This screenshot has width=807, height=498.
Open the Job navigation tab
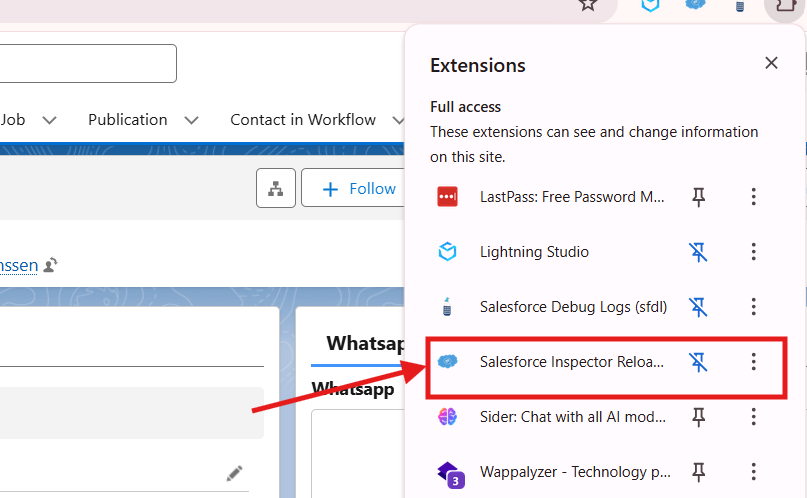point(12,120)
